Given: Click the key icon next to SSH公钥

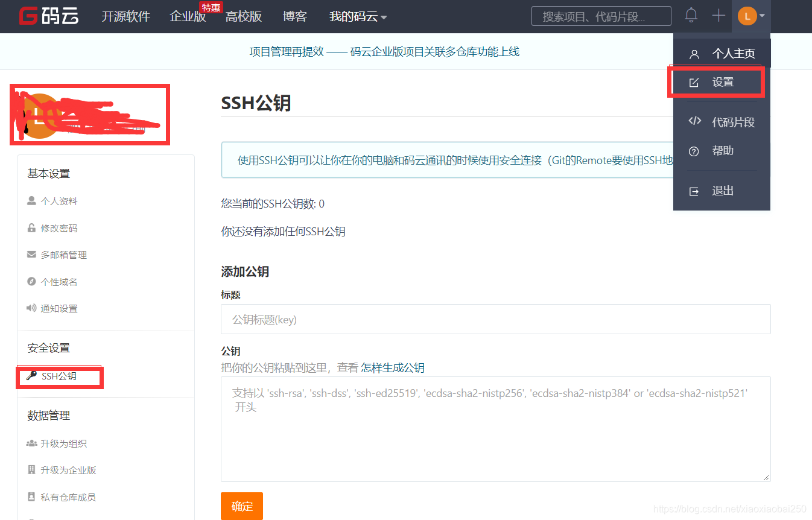Looking at the screenshot, I should pyautogui.click(x=31, y=376).
